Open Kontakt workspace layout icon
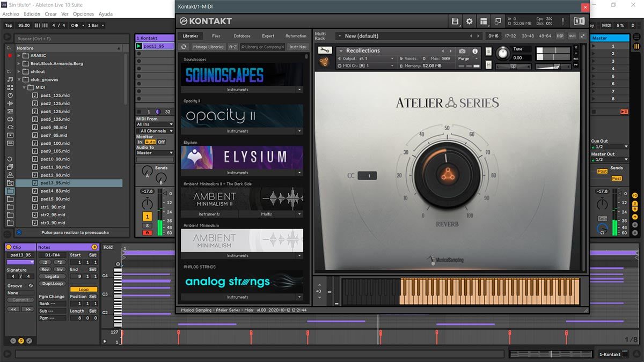 [484, 21]
